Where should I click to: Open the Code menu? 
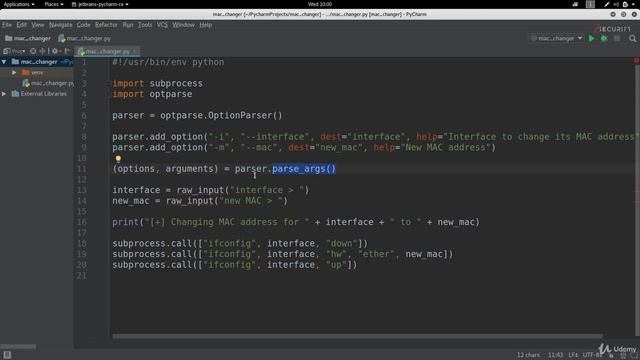[x=84, y=25]
